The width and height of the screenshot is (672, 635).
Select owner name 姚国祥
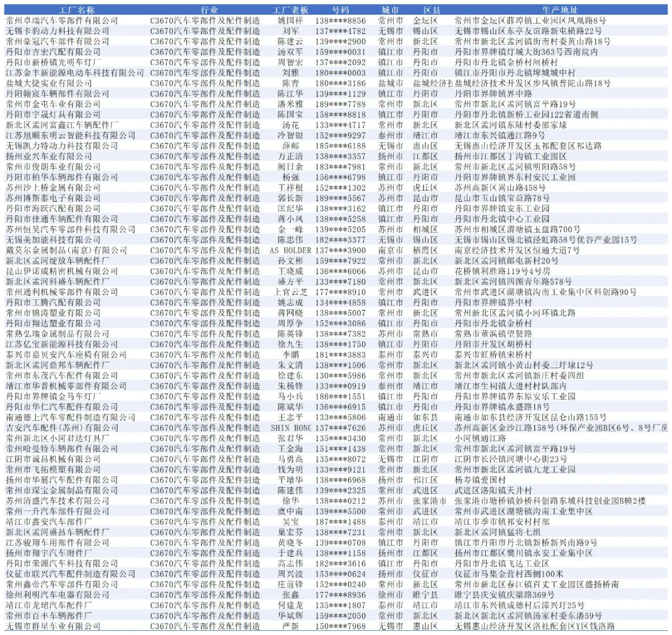click(x=290, y=21)
